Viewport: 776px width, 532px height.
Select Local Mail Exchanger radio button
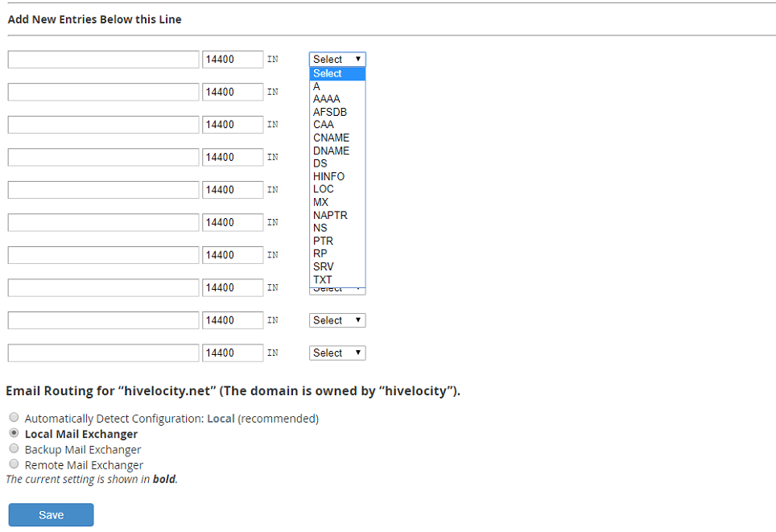pos(14,433)
